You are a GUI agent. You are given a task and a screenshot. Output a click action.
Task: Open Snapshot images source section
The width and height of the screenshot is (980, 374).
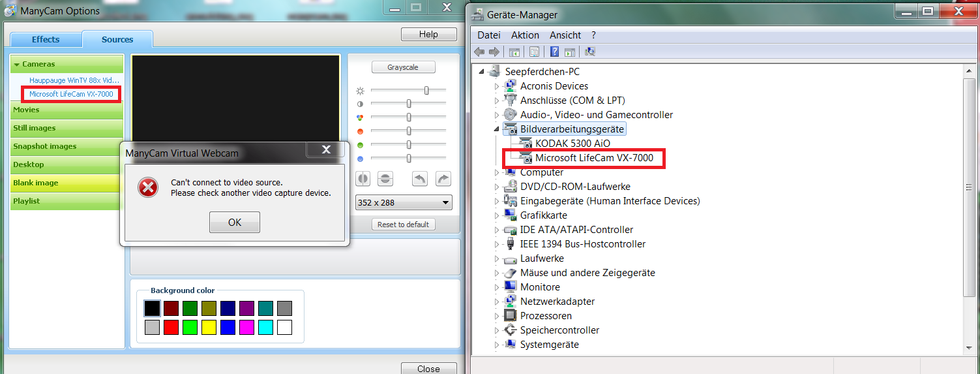tap(67, 146)
